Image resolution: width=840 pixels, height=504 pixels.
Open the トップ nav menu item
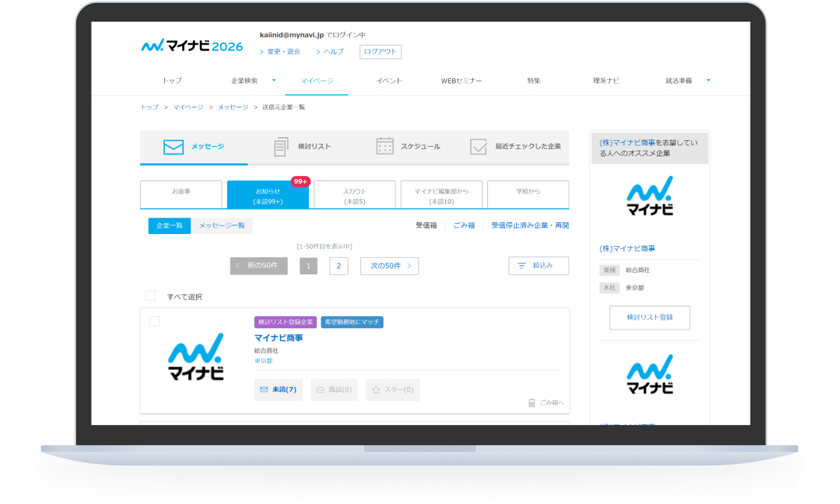pos(172,81)
